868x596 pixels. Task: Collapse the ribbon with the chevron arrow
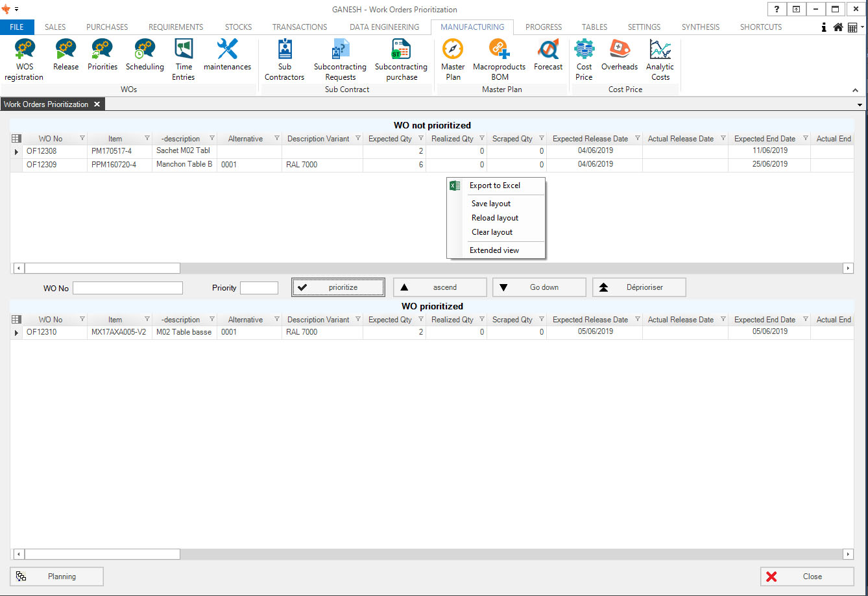pos(855,90)
